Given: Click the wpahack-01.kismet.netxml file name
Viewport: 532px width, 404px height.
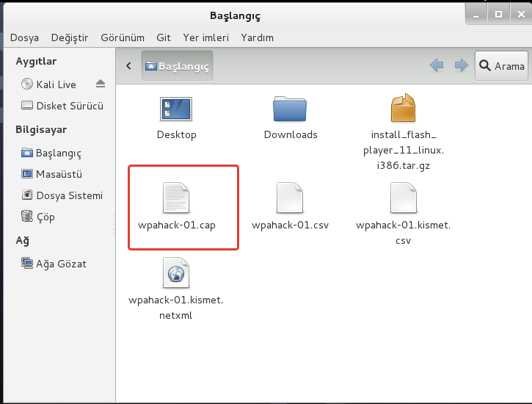Looking at the screenshot, I should tap(176, 308).
